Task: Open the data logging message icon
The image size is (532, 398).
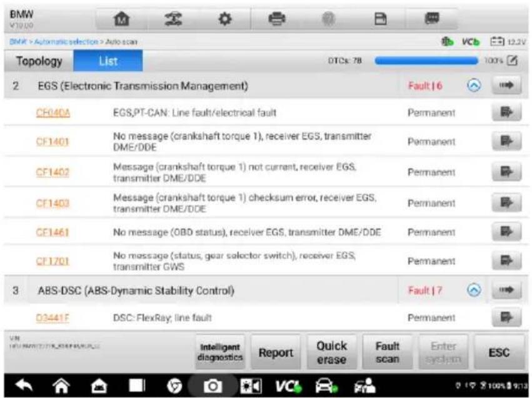Action: click(x=432, y=18)
